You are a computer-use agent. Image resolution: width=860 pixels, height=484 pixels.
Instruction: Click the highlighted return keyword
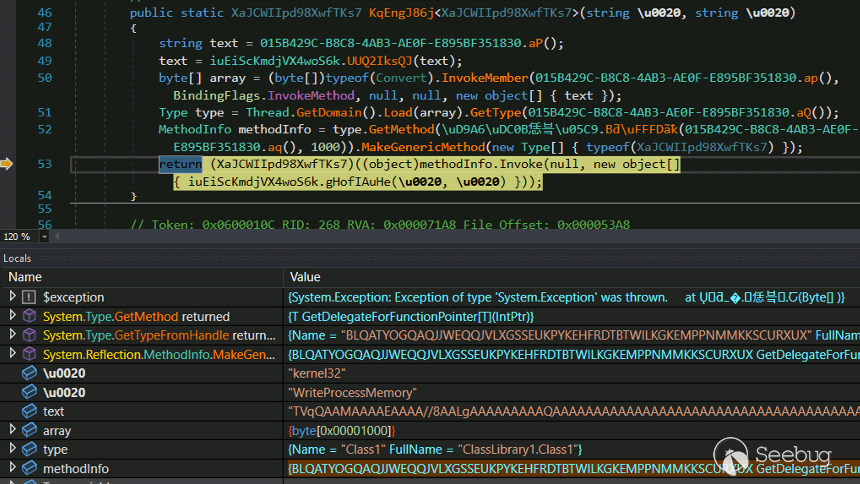point(180,164)
